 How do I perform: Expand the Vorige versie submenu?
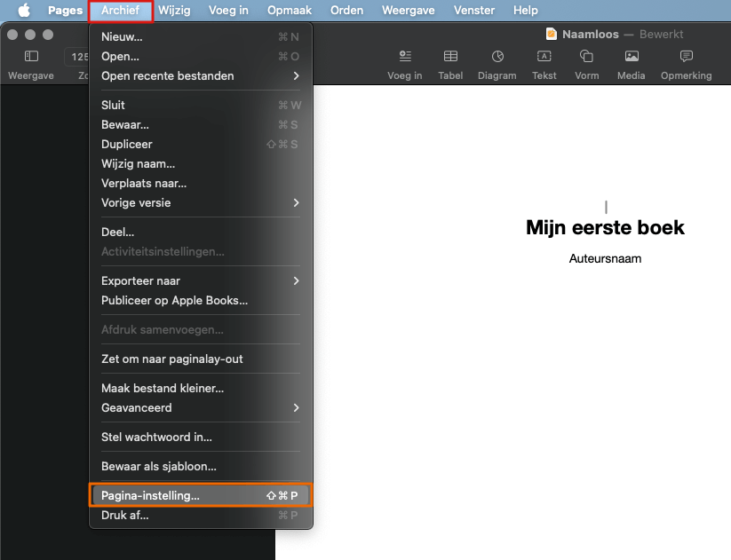pyautogui.click(x=201, y=203)
